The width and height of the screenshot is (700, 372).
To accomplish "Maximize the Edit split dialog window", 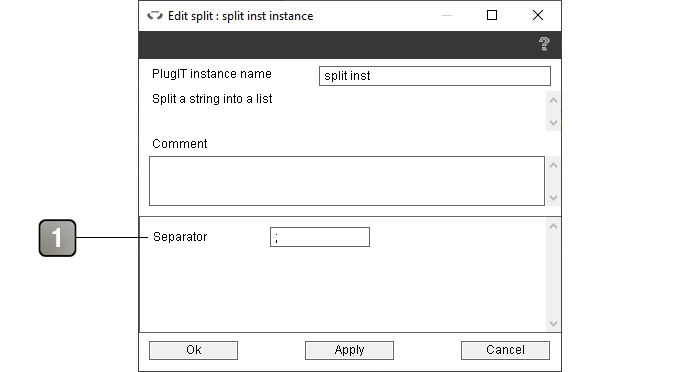I will point(492,15).
